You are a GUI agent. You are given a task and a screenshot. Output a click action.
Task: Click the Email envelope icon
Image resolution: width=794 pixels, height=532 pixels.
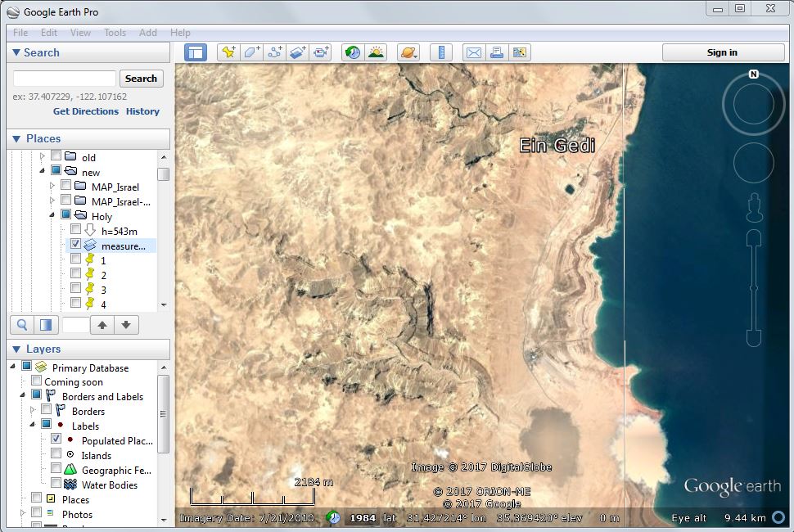click(473, 52)
